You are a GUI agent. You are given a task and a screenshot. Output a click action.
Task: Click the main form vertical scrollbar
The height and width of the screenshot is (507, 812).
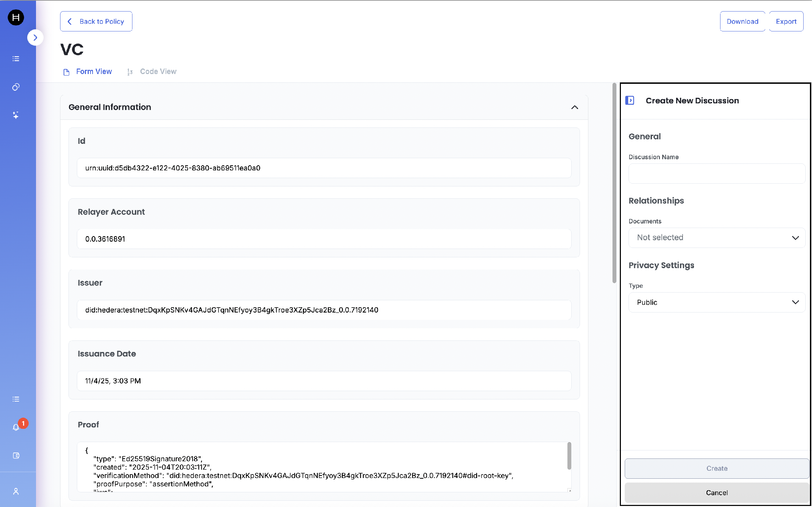tap(614, 183)
